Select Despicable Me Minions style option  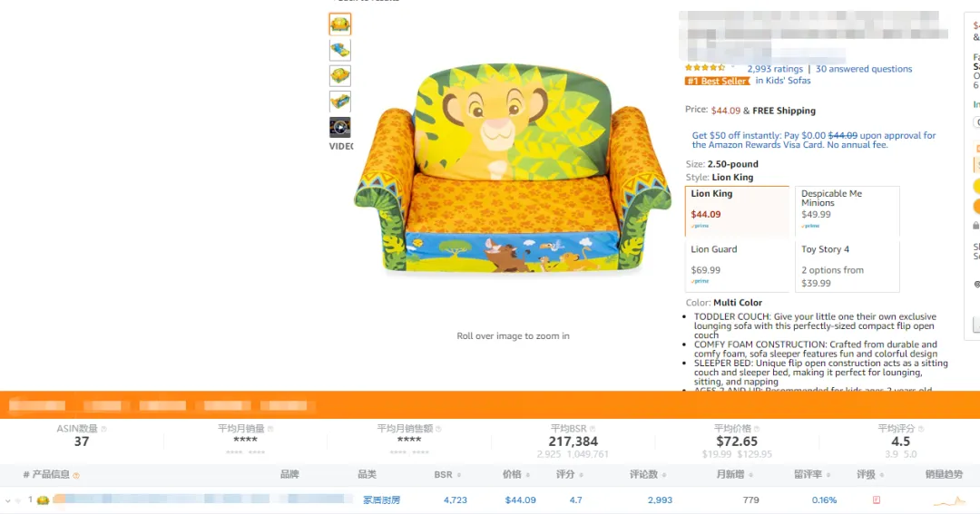847,211
